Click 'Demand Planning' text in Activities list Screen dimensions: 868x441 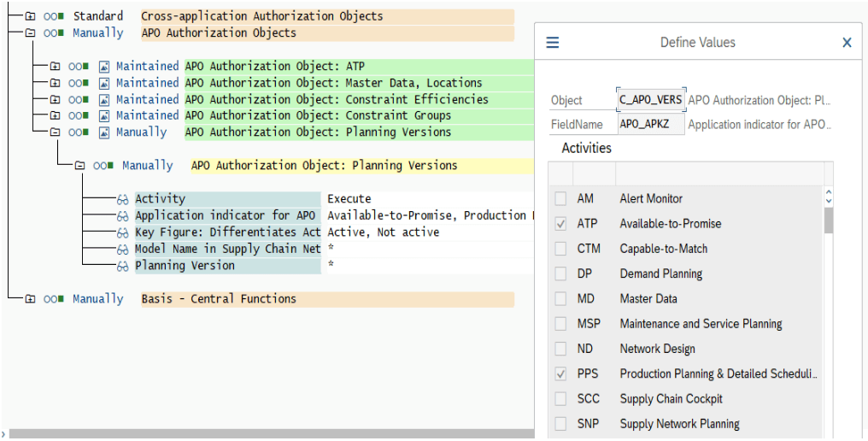[661, 273]
